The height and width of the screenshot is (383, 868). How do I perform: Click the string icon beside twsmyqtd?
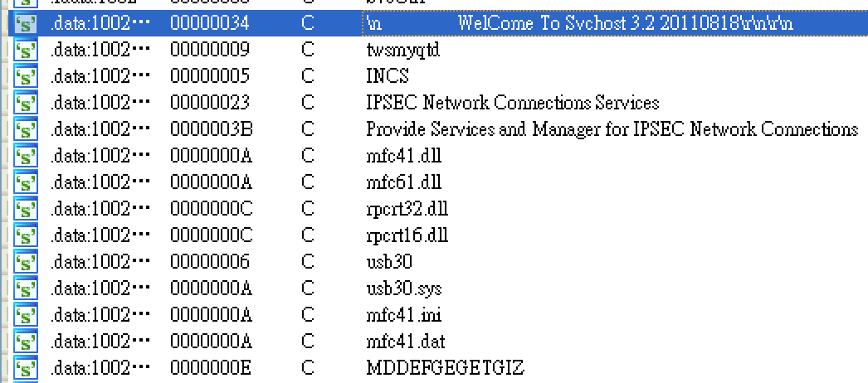pyautogui.click(x=26, y=50)
